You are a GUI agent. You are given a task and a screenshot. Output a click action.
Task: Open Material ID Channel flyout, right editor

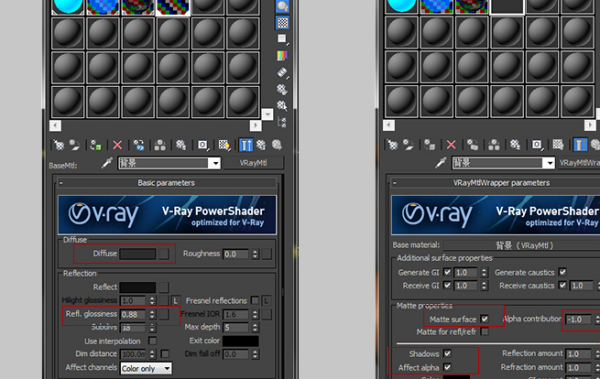(536, 145)
